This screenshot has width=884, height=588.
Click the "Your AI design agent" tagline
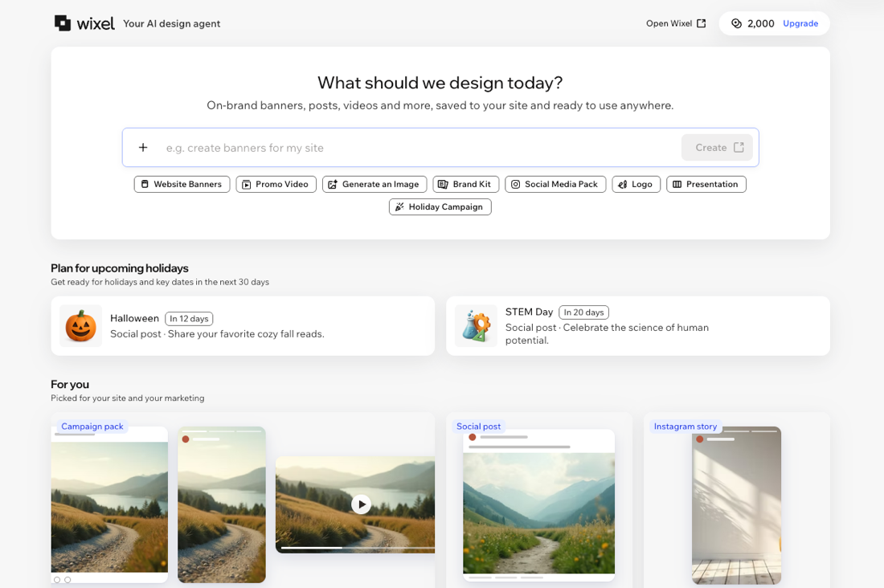pos(171,23)
